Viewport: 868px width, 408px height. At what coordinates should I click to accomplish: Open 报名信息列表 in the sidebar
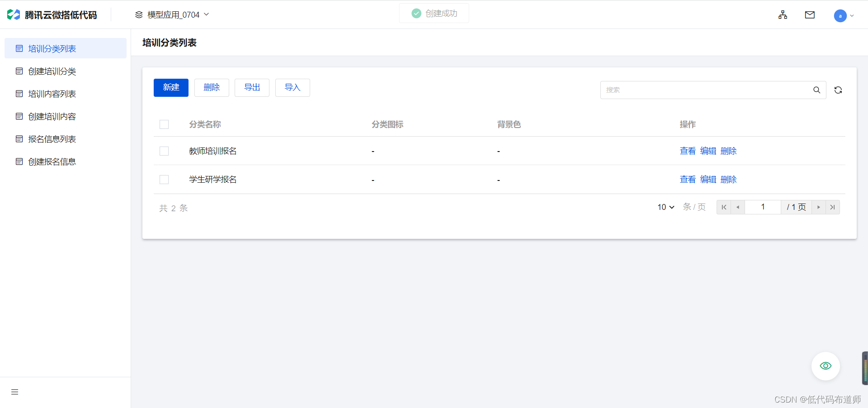point(66,139)
